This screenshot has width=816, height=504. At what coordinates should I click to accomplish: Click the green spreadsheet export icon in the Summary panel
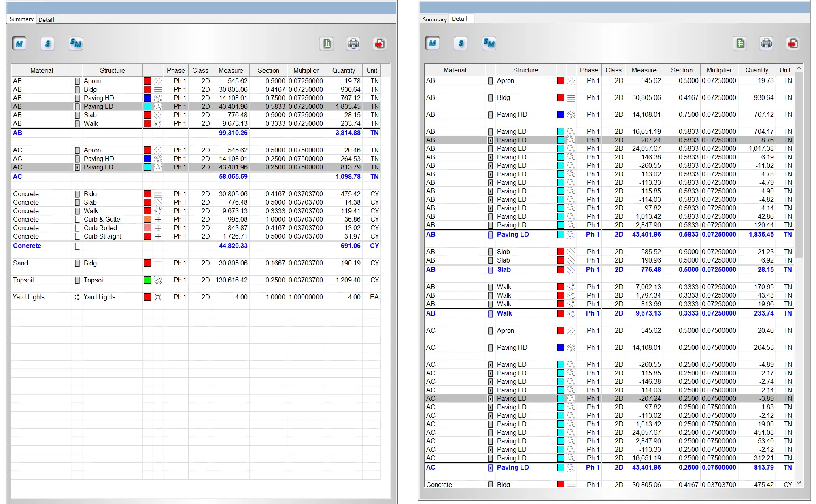[x=327, y=44]
